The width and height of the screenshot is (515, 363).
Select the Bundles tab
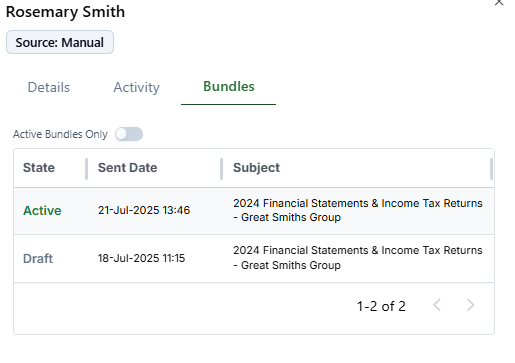229,86
